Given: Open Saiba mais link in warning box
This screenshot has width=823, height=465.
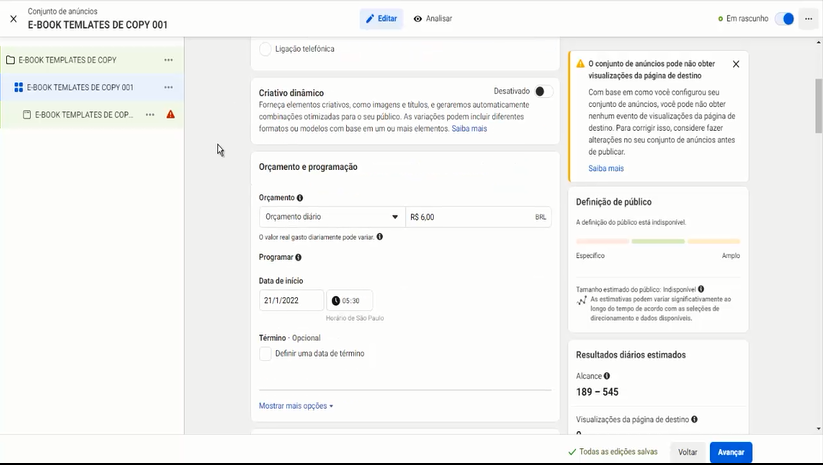Looking at the screenshot, I should (x=606, y=168).
